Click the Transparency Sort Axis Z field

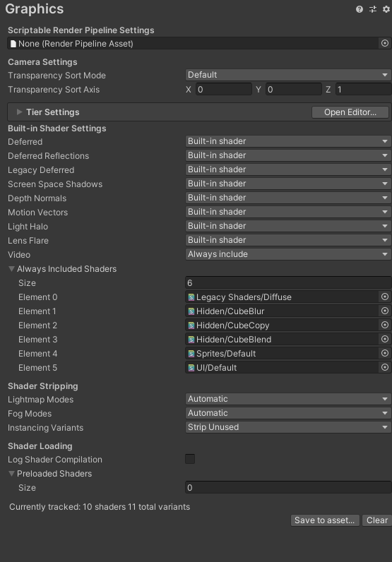click(x=363, y=89)
